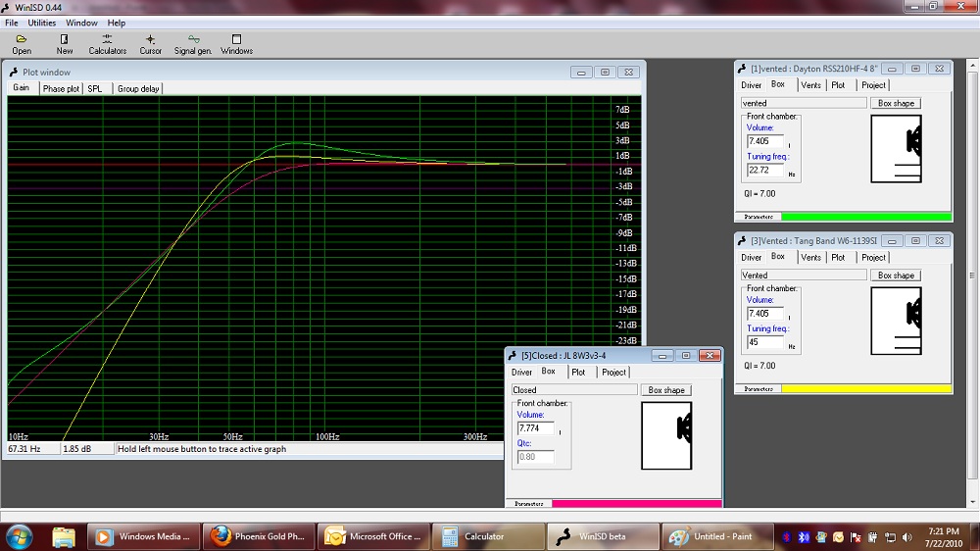Click the 67.31 Hz status bar readout
This screenshot has height=551, width=980.
(x=33, y=449)
